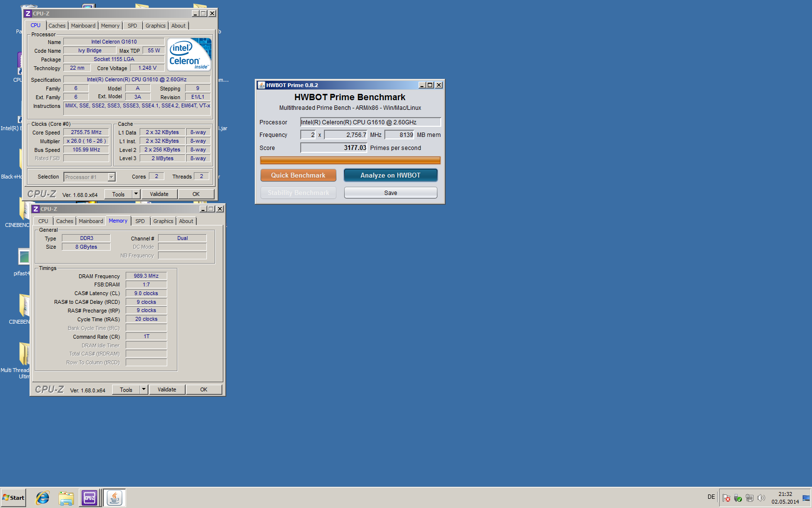The image size is (812, 508).
Task: Click Stability Benchmark button
Action: 298,193
